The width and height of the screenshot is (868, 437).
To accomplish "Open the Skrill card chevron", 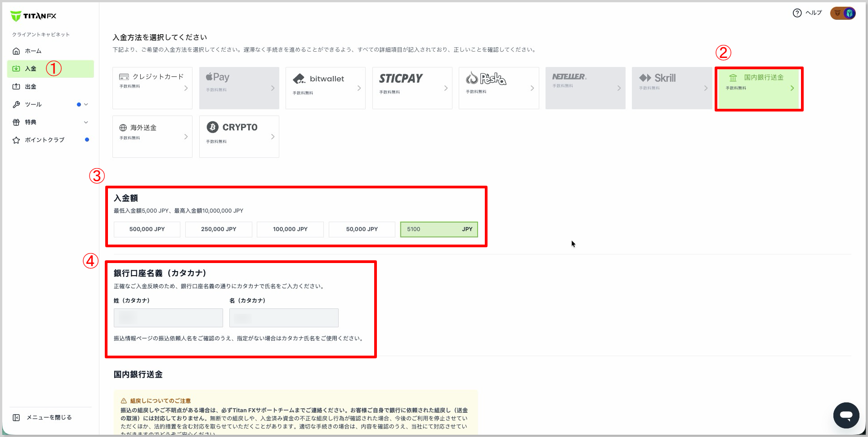I will pyautogui.click(x=706, y=88).
